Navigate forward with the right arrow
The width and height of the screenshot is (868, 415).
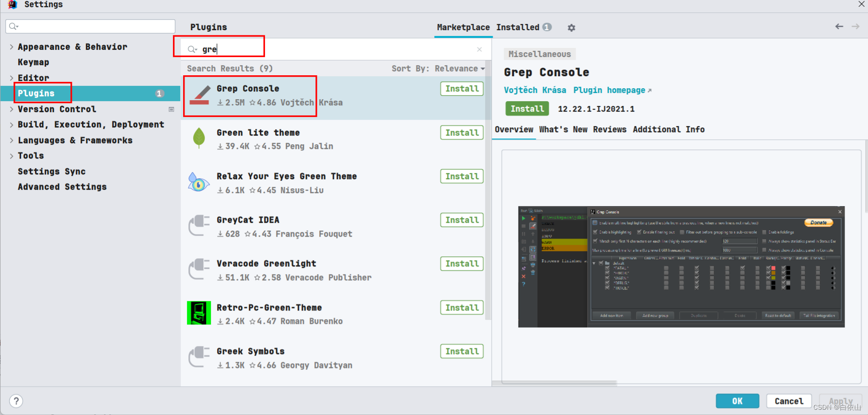856,26
